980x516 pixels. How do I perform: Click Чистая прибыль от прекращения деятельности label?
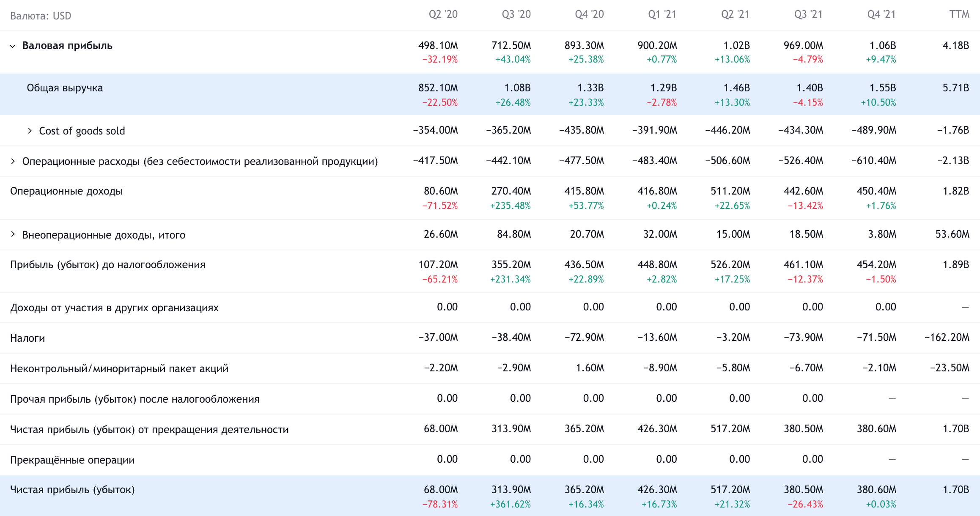pos(149,430)
